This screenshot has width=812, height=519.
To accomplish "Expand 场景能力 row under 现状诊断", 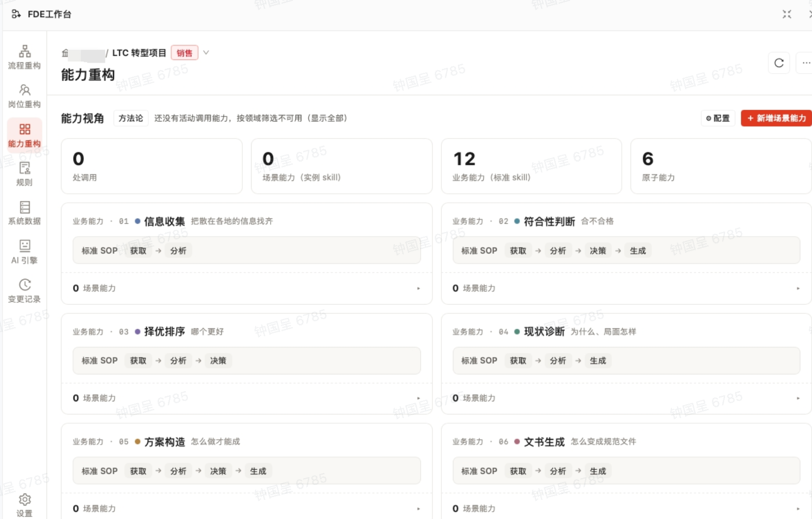I will pyautogui.click(x=626, y=398).
